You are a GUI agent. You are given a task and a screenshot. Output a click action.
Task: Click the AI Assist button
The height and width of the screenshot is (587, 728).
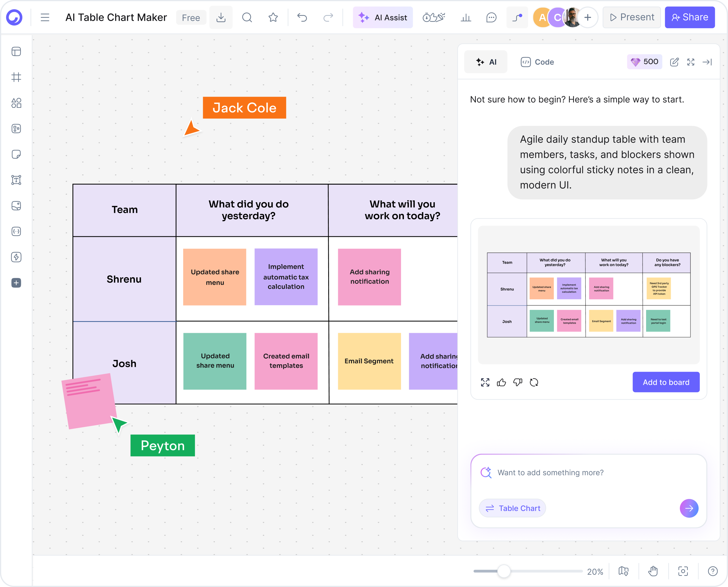(x=383, y=17)
